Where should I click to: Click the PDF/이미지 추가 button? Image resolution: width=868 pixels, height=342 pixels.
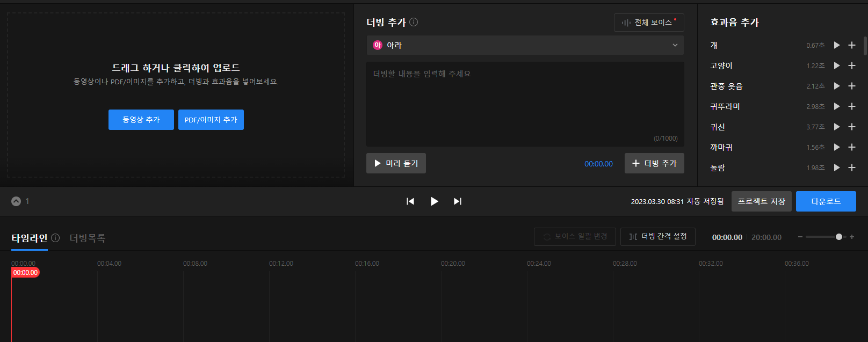pos(211,120)
